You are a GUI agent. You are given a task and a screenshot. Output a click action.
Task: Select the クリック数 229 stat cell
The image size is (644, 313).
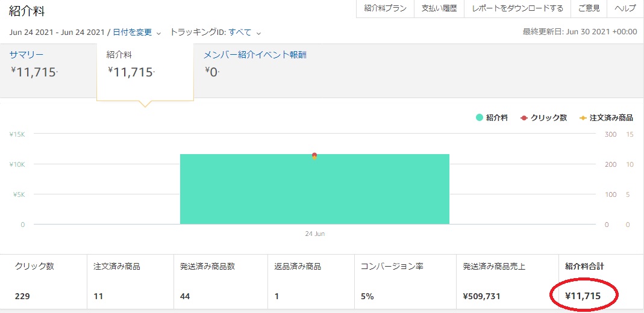coord(44,281)
